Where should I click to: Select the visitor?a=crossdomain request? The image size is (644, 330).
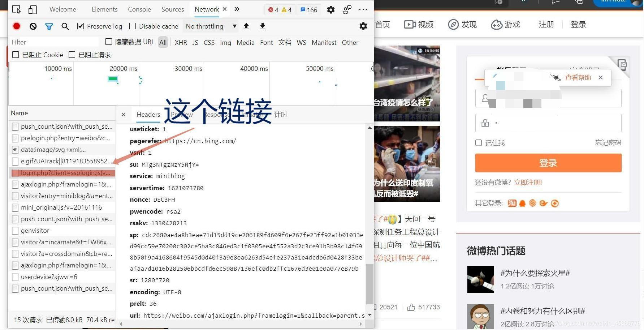62,254
